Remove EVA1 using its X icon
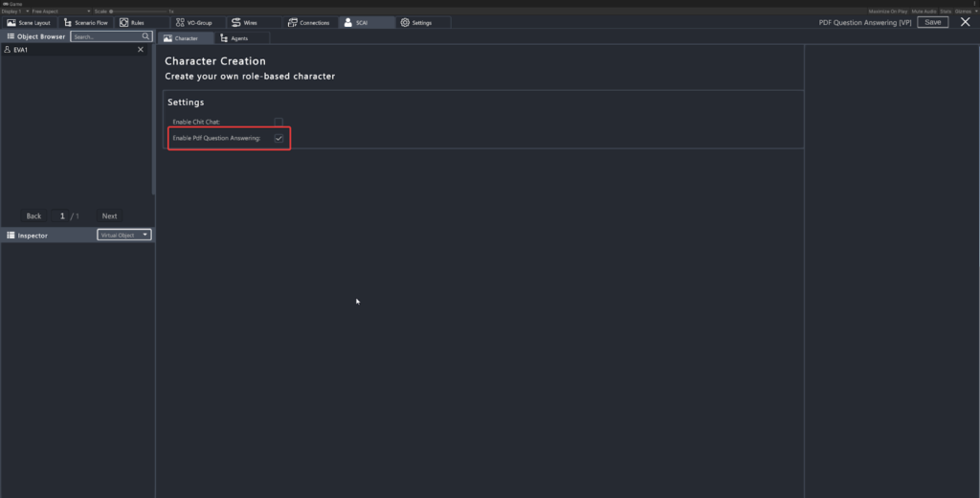Screen dimensions: 980x498 click(x=141, y=50)
